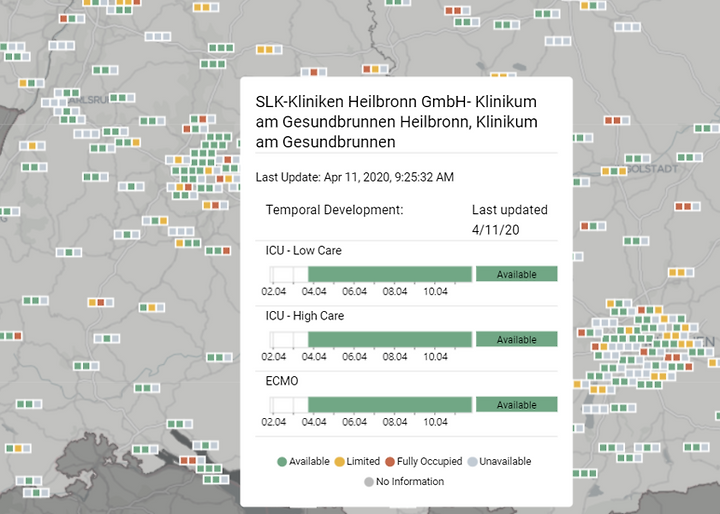
Task: Toggle the No Information legend entry
Action: (404, 481)
